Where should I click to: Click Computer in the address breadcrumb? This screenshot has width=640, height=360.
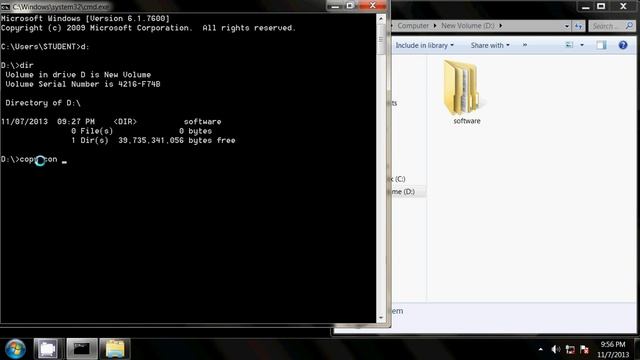click(x=413, y=25)
